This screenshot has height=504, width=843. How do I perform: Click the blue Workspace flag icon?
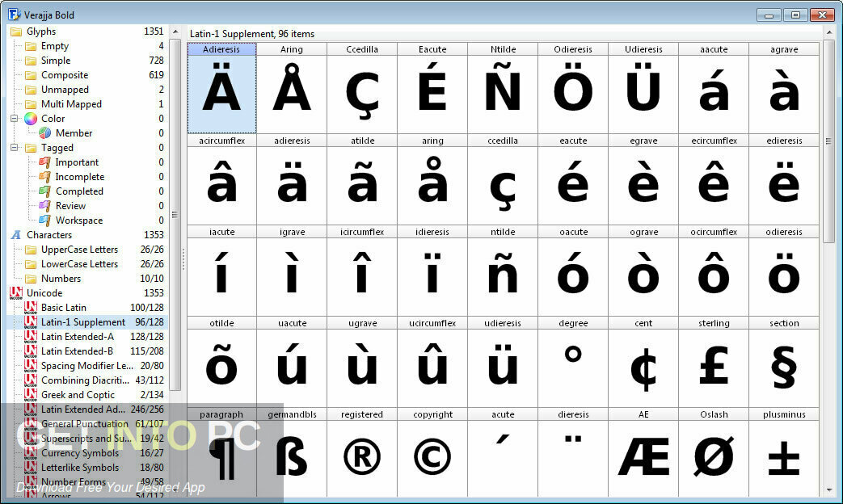tap(45, 220)
